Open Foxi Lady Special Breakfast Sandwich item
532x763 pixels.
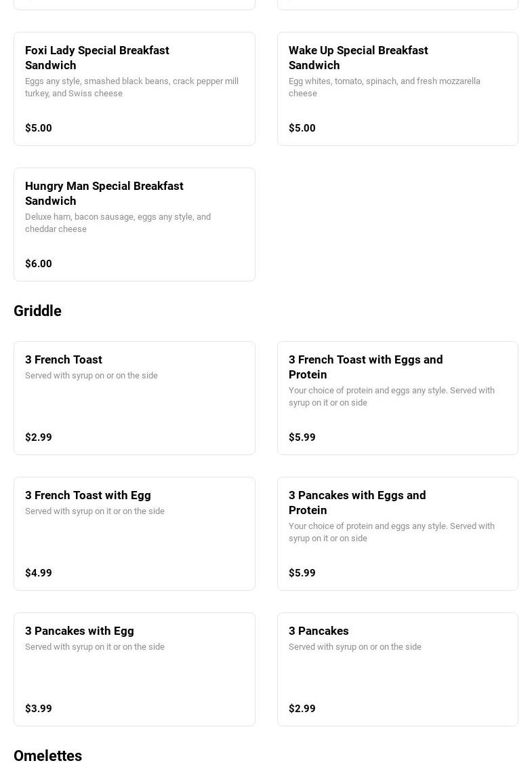click(x=97, y=58)
